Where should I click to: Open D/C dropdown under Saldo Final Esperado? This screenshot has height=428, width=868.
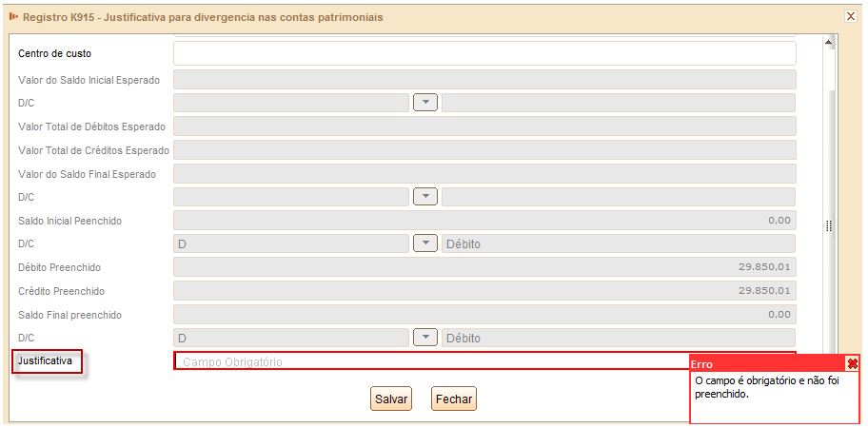(425, 196)
